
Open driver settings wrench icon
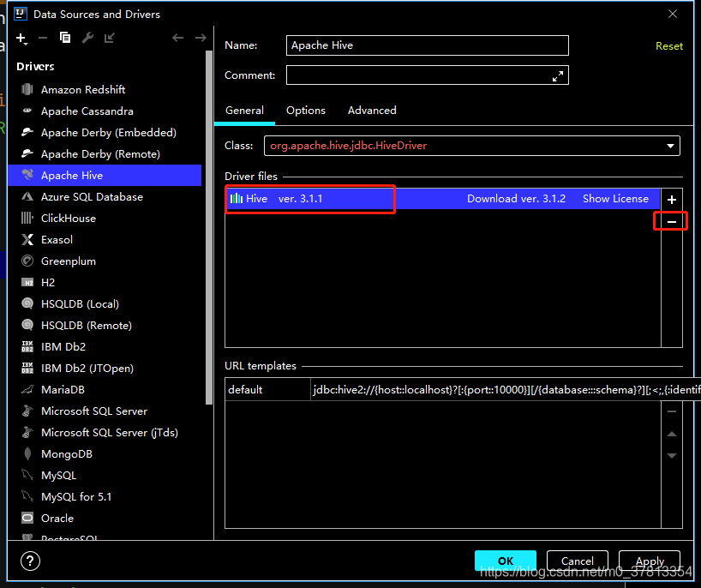(87, 38)
